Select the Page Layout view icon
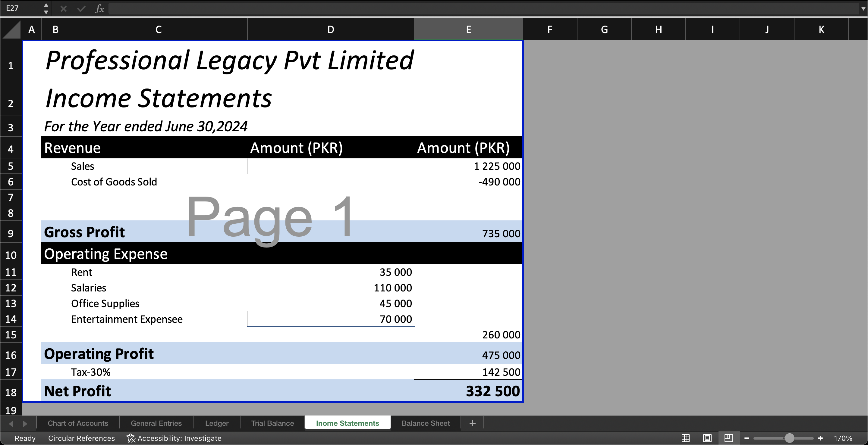 (707, 438)
